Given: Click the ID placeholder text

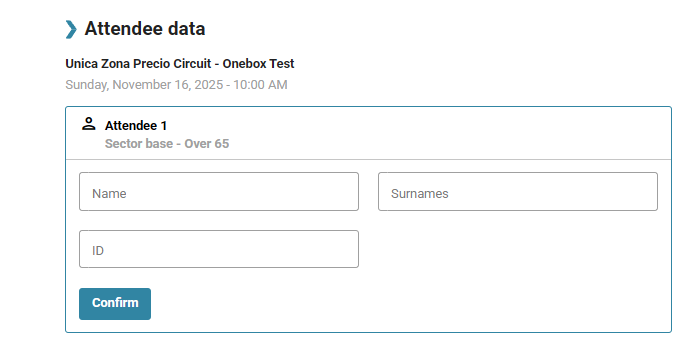Looking at the screenshot, I should pyautogui.click(x=98, y=251).
